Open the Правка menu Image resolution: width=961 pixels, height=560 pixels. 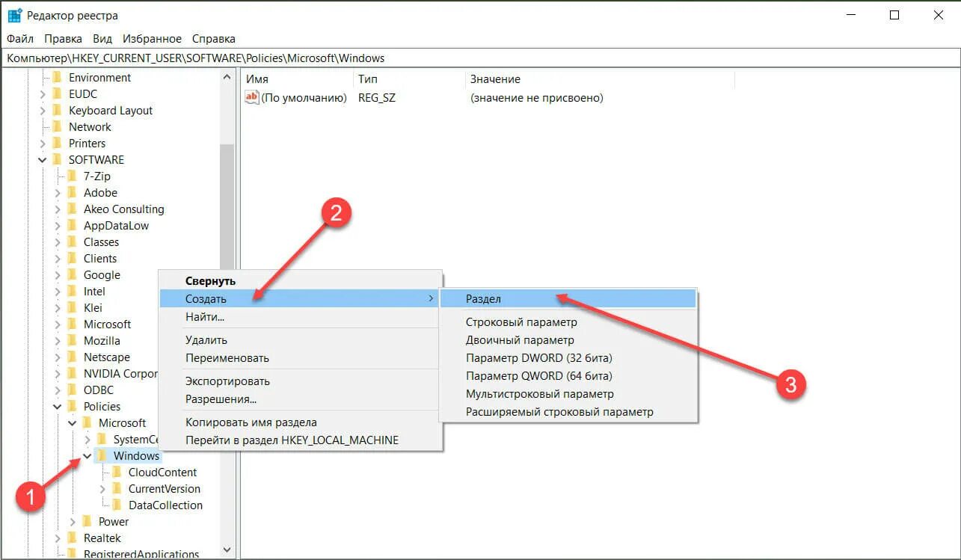click(63, 39)
